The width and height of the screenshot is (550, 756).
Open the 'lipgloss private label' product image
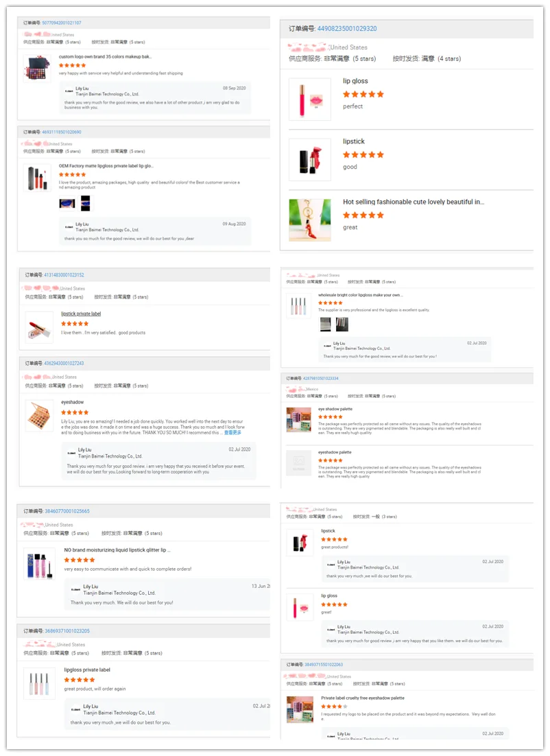[39, 683]
